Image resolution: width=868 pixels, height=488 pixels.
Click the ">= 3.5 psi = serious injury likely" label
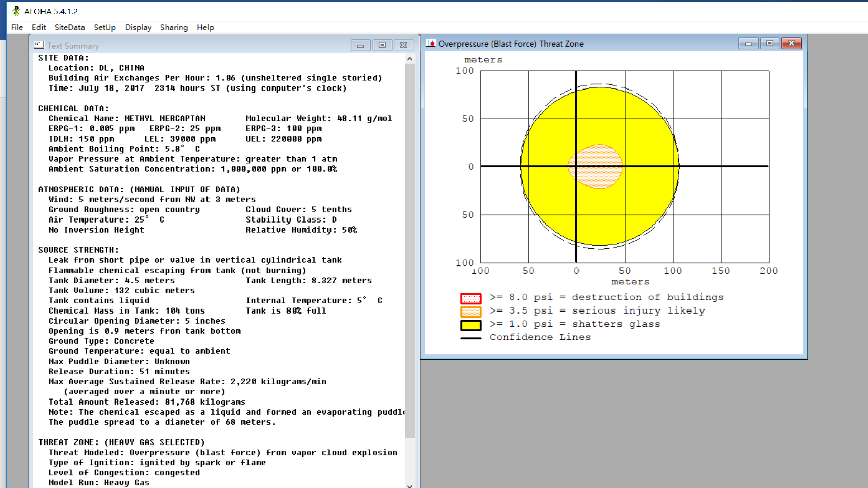click(598, 310)
